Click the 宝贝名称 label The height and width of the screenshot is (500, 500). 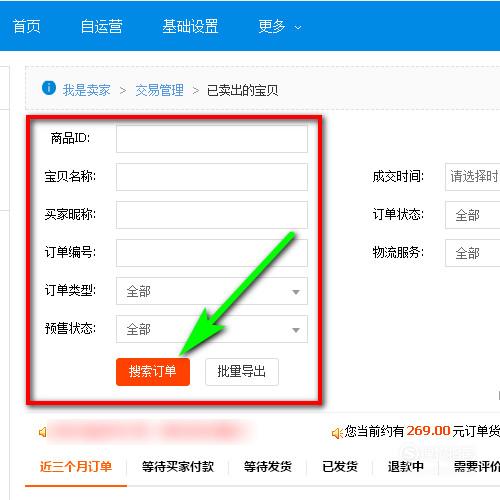pyautogui.click(x=70, y=176)
